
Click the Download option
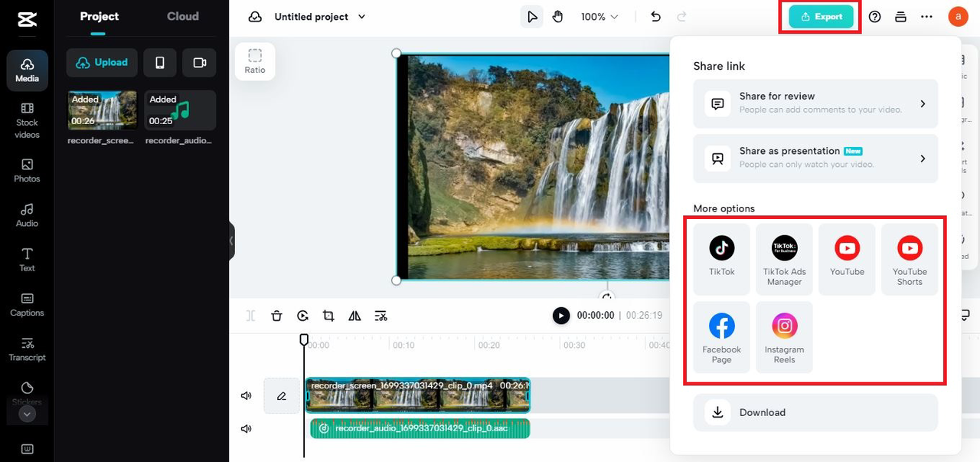(815, 412)
